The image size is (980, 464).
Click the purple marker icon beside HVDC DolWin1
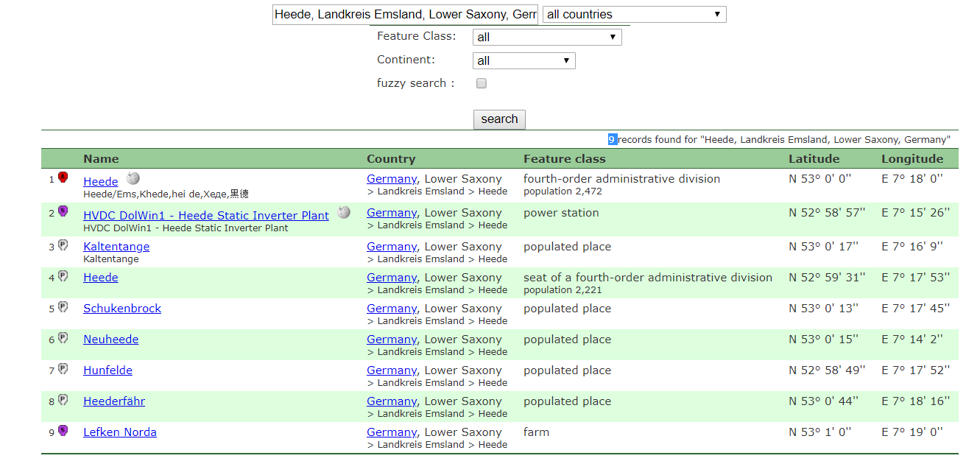[63, 211]
